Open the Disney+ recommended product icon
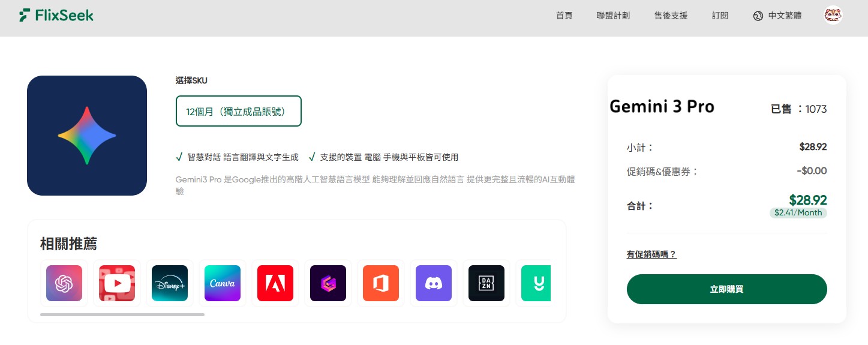Screen dimensions: 868x345 click(170, 283)
